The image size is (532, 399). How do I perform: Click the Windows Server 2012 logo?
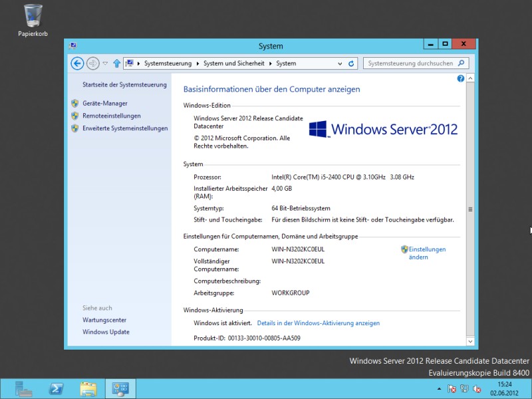point(384,129)
